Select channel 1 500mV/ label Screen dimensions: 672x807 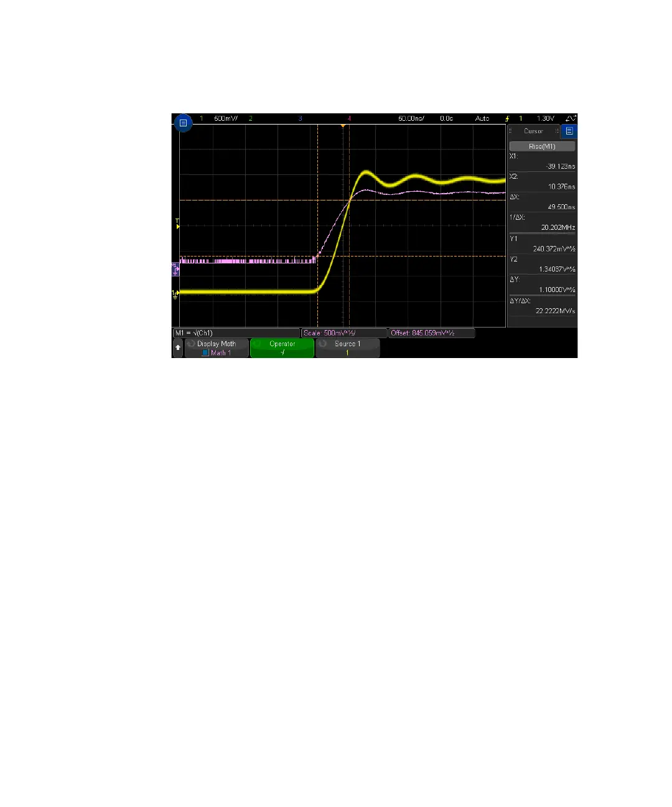(x=225, y=118)
